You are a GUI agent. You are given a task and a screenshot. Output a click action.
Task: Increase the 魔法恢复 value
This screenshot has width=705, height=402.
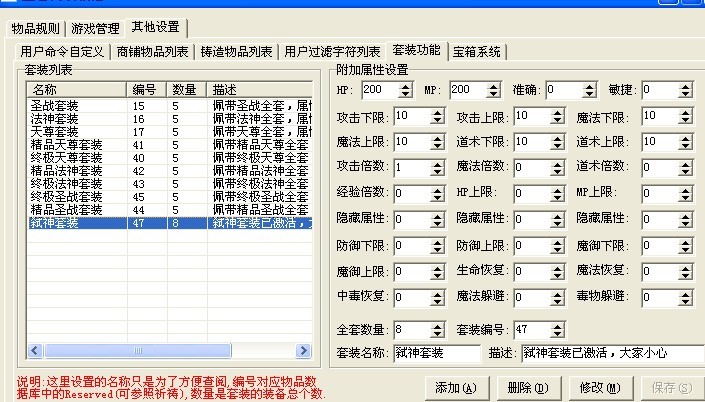click(x=685, y=268)
